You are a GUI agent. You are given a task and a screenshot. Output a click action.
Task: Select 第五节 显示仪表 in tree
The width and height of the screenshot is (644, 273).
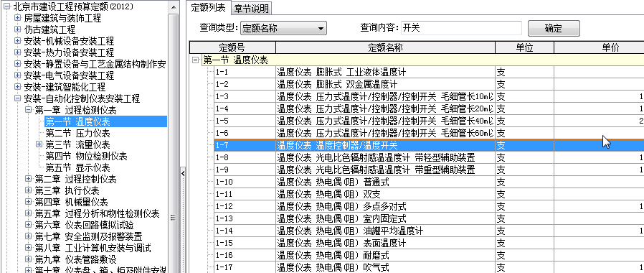click(x=77, y=167)
